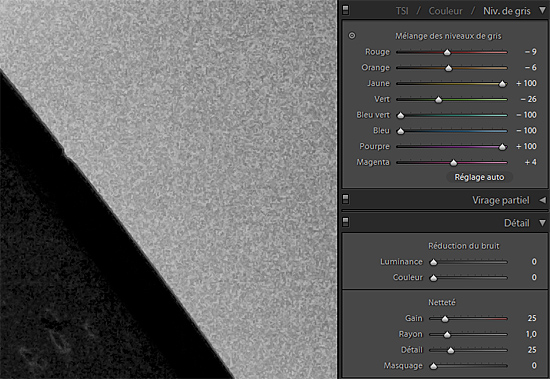The width and height of the screenshot is (550, 379).
Task: Click the Vert value -26
Action: [x=529, y=99]
